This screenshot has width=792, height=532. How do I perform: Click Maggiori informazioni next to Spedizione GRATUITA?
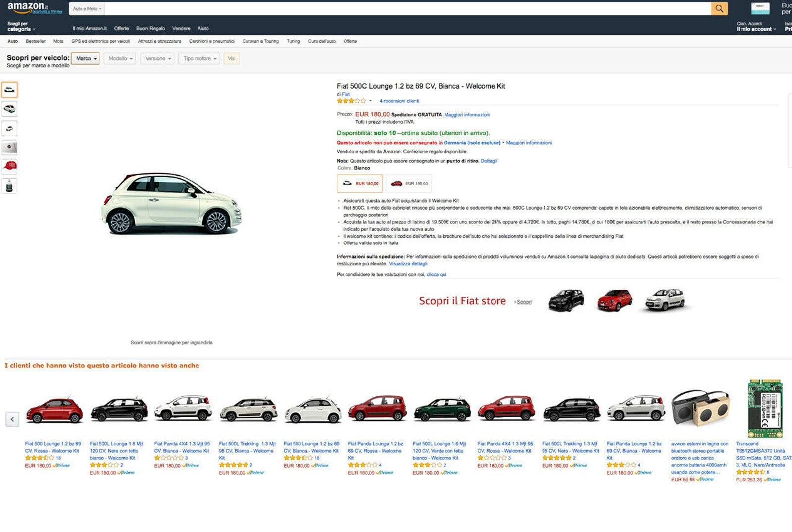[467, 115]
